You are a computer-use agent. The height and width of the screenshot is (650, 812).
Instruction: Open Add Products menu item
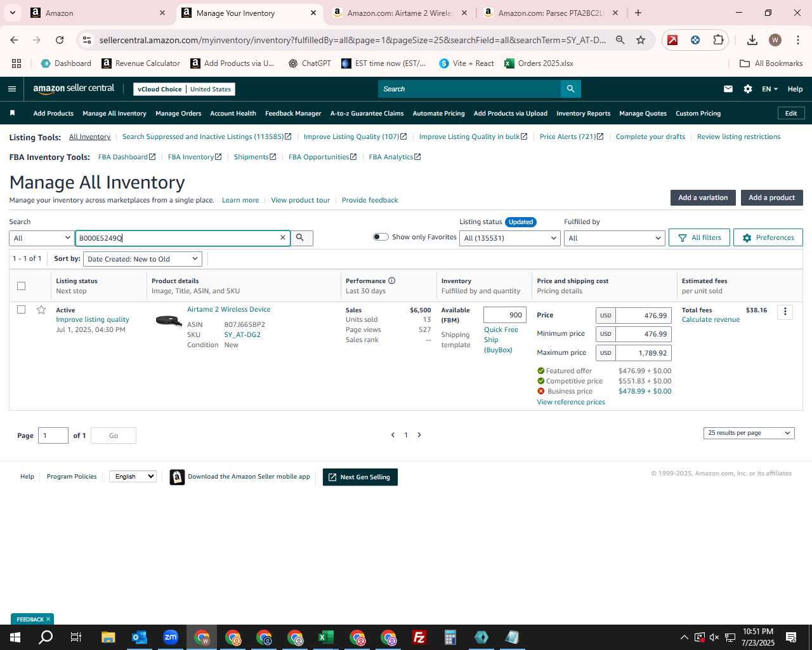pyautogui.click(x=53, y=113)
